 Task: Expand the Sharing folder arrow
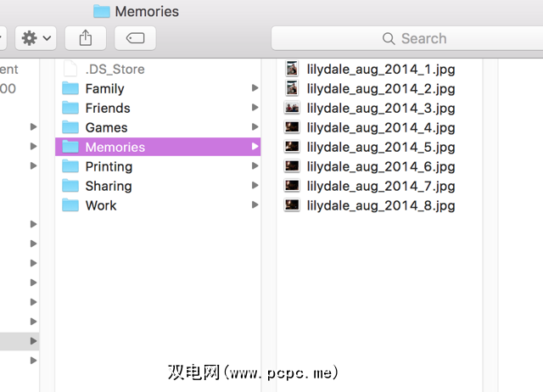255,186
